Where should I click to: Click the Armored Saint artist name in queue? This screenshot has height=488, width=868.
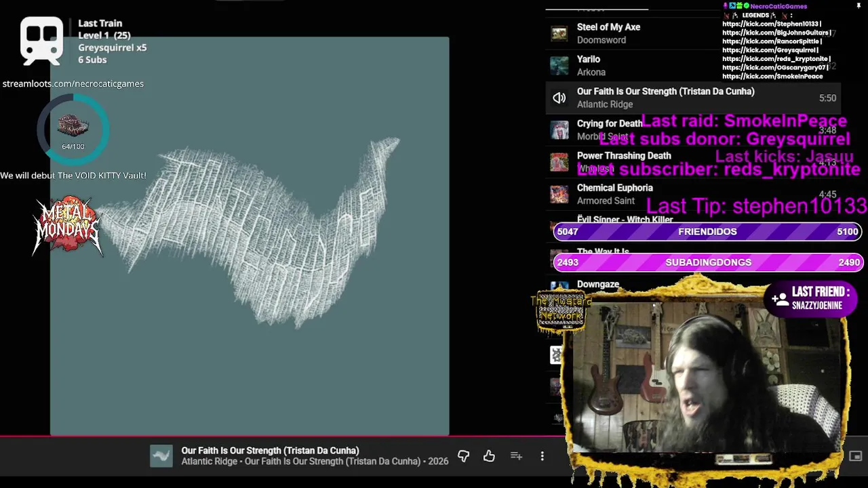click(x=606, y=201)
